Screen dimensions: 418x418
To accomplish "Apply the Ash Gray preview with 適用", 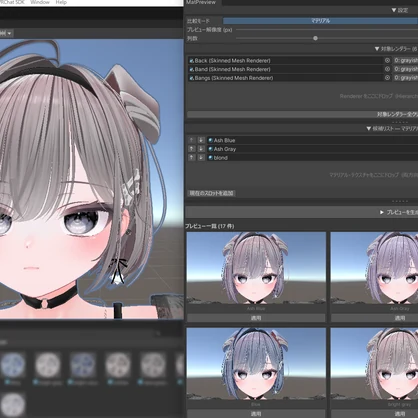I will point(375,318).
